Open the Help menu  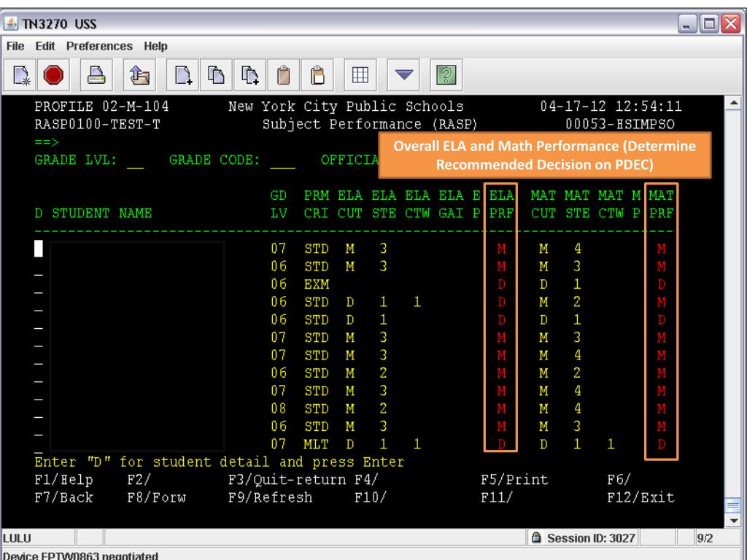coord(156,46)
